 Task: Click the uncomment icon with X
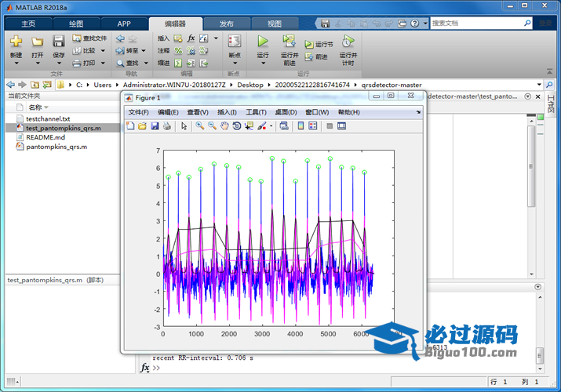click(x=191, y=51)
